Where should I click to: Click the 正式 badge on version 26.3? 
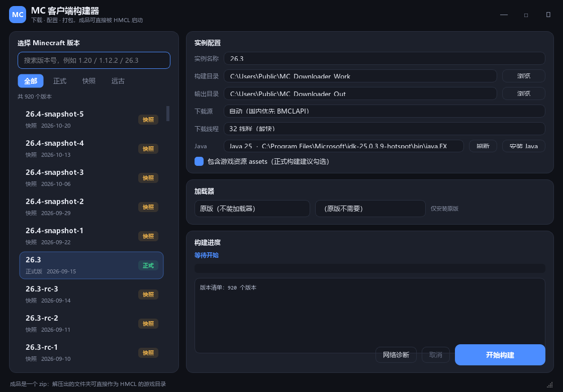(148, 265)
